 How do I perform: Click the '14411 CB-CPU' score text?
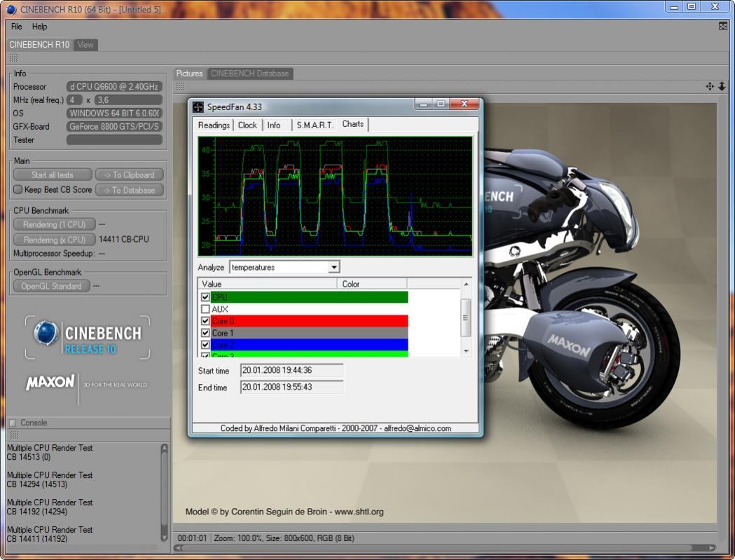(x=124, y=239)
